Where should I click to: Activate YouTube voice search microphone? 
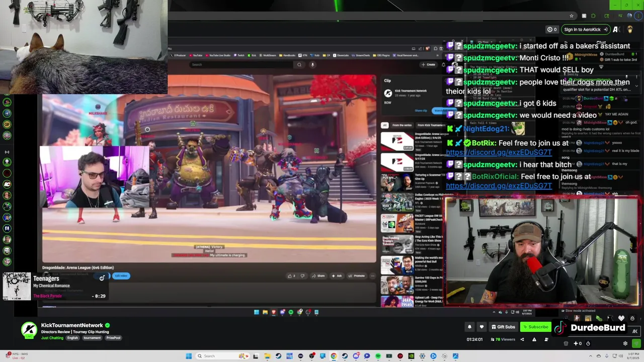(312, 64)
